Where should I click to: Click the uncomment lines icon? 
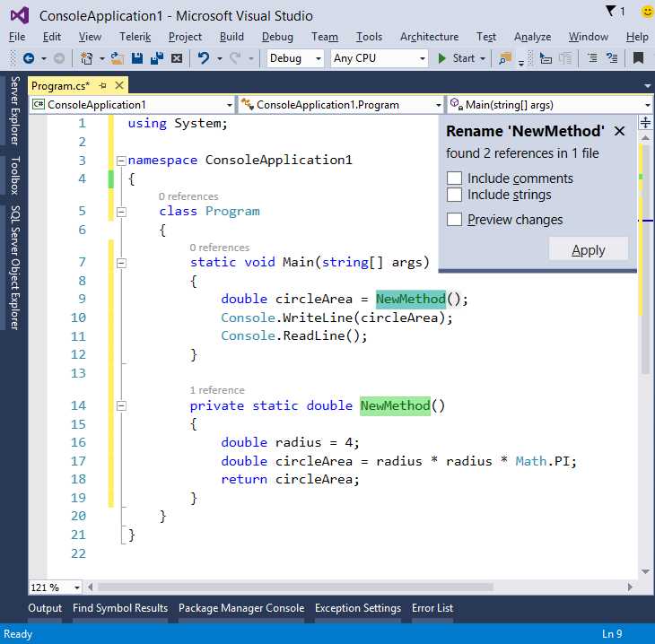coord(612,58)
